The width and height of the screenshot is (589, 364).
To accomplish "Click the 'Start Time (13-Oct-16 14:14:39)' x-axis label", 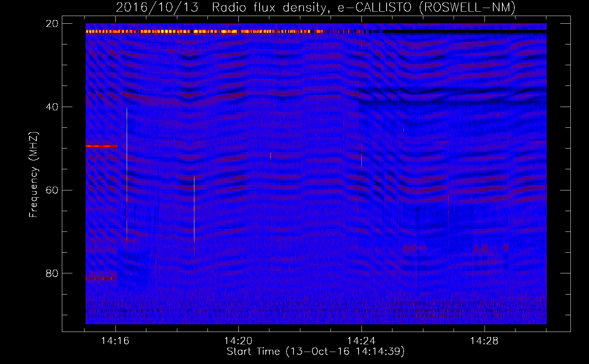I will (316, 351).
